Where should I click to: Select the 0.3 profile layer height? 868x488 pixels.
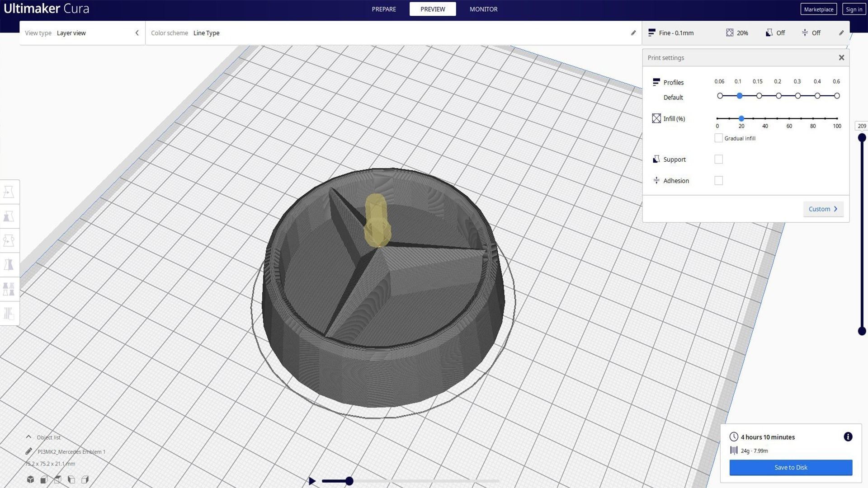click(x=798, y=96)
